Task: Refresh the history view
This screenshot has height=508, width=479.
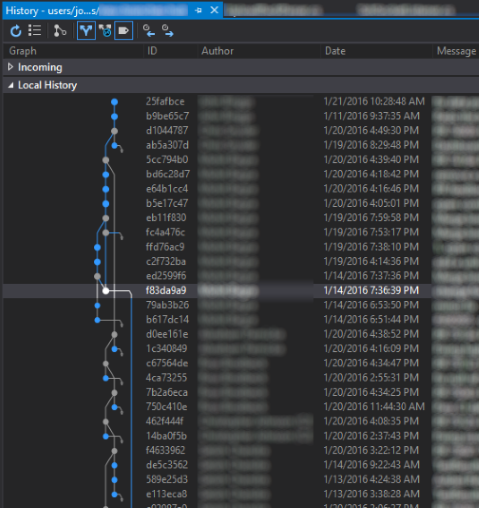Action: (16, 31)
